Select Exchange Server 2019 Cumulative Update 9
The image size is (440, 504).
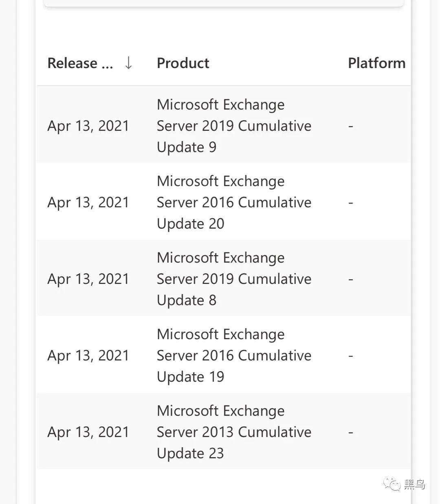click(x=234, y=126)
